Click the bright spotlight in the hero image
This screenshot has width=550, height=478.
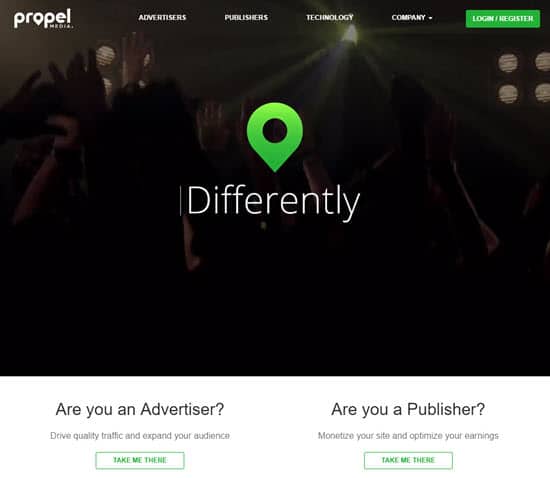350,35
